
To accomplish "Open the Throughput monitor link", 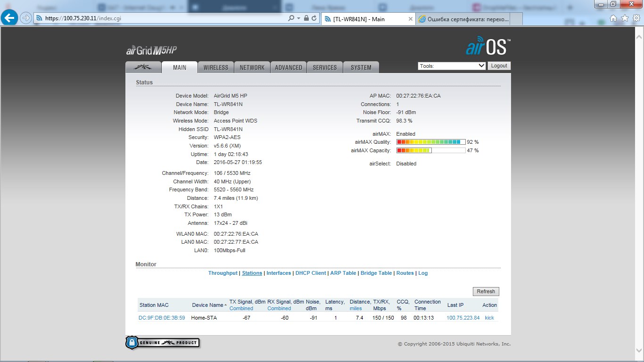I will [x=223, y=273].
